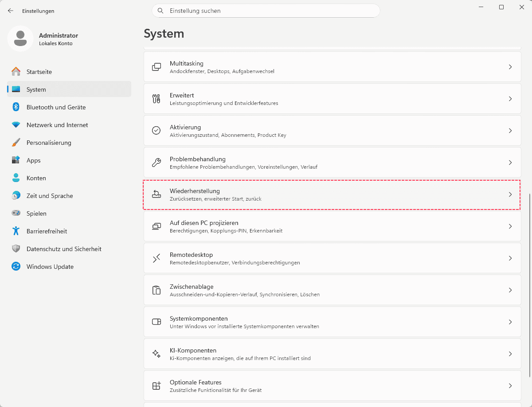Click the Multitasking windows icon

click(156, 67)
